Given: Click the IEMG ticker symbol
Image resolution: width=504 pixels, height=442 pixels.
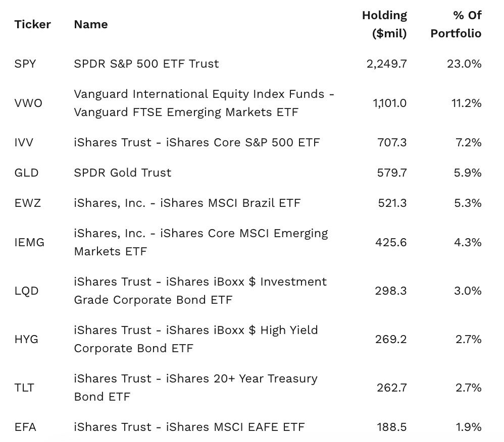Looking at the screenshot, I should click(29, 242).
